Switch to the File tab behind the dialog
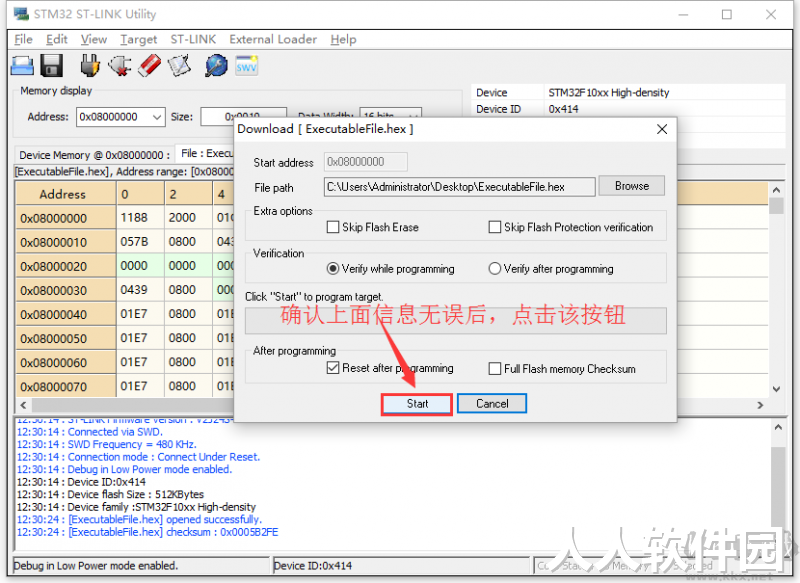 pos(206,154)
